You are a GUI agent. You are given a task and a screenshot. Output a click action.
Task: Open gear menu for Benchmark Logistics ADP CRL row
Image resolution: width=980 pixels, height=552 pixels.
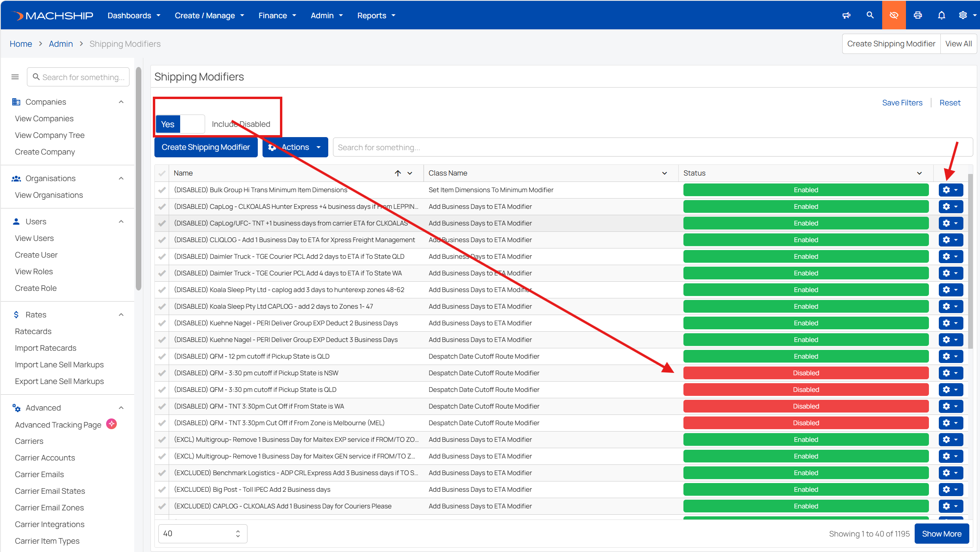(951, 473)
